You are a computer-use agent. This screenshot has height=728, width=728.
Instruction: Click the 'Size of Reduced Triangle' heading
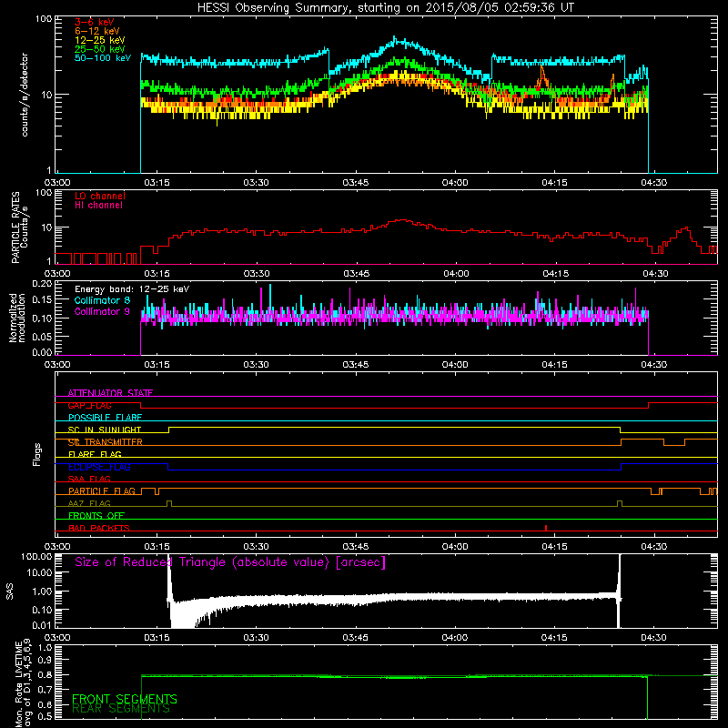click(230, 562)
